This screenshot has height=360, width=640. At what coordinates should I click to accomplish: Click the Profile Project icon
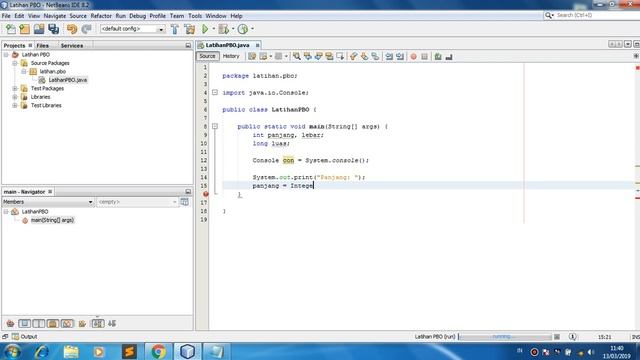coord(243,29)
